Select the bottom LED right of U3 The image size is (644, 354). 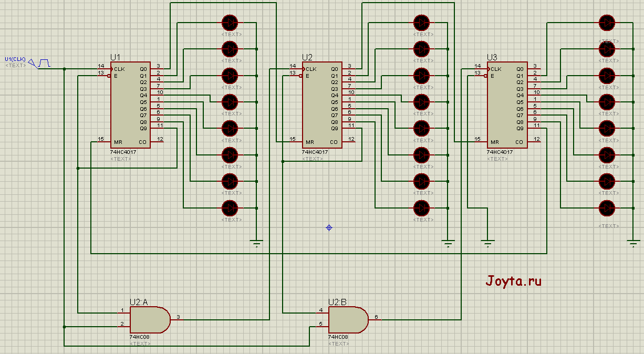[x=607, y=209]
